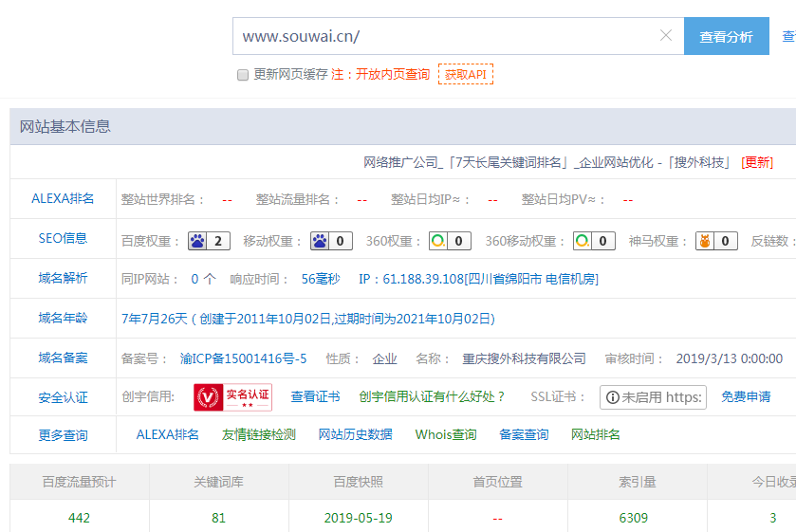The height and width of the screenshot is (532, 796).
Task: Click the Baidu paw icon next to 百度权重
Action: point(197,241)
